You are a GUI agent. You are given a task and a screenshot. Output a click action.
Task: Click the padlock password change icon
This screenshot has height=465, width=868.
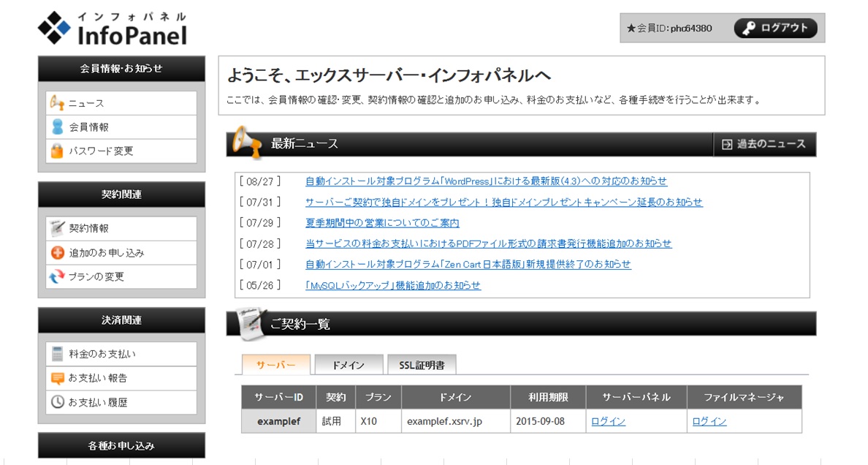pyautogui.click(x=57, y=151)
